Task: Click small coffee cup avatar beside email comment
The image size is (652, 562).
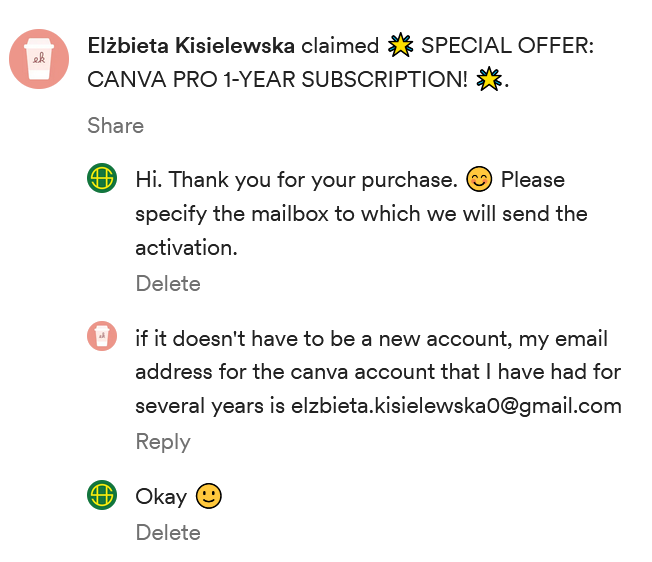Action: click(x=102, y=337)
